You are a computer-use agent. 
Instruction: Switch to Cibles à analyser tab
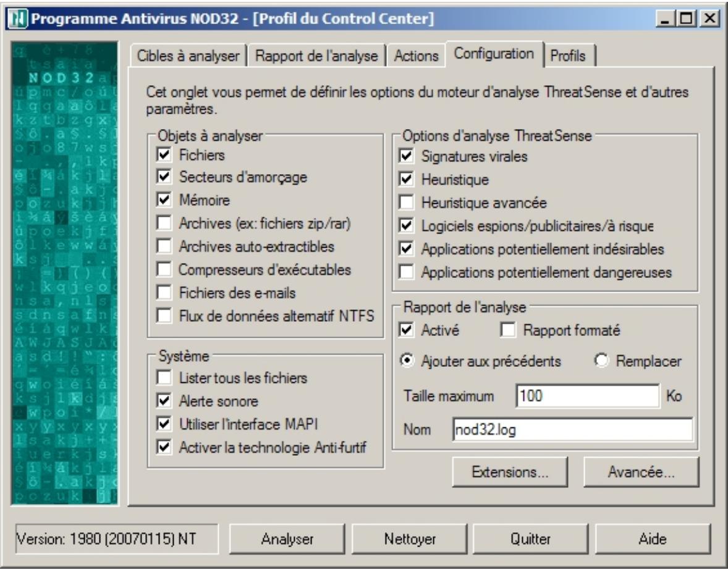click(188, 56)
